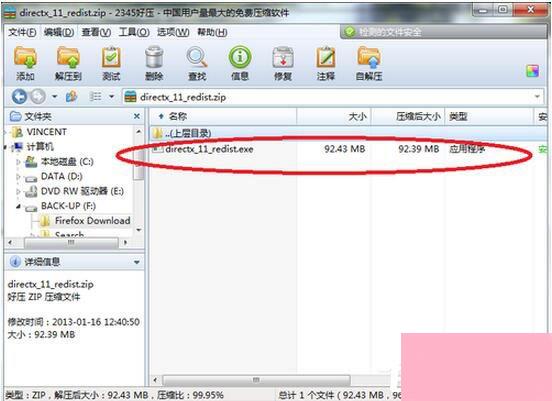
Task: Select the DVD RW 驱动器 (E:) drive
Action: point(82,191)
